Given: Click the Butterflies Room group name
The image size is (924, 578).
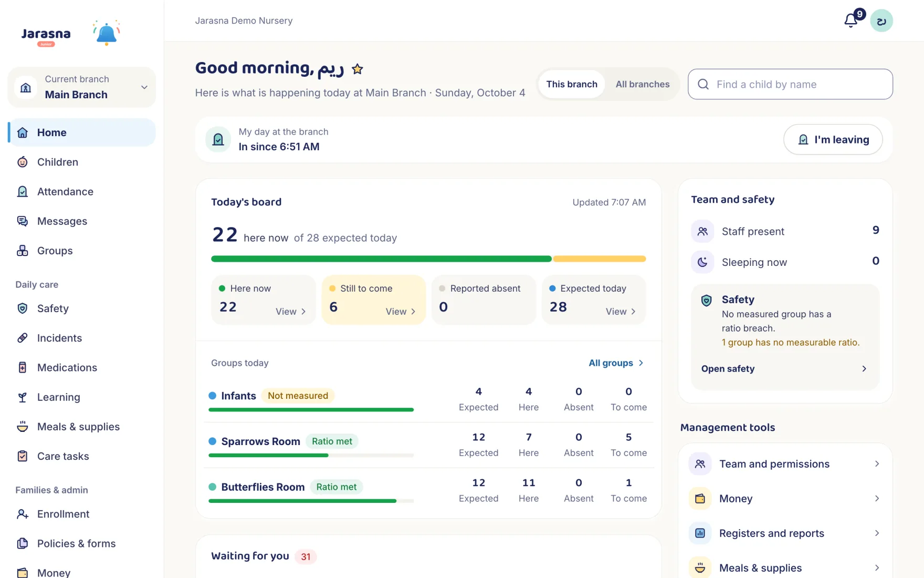Looking at the screenshot, I should click(263, 487).
